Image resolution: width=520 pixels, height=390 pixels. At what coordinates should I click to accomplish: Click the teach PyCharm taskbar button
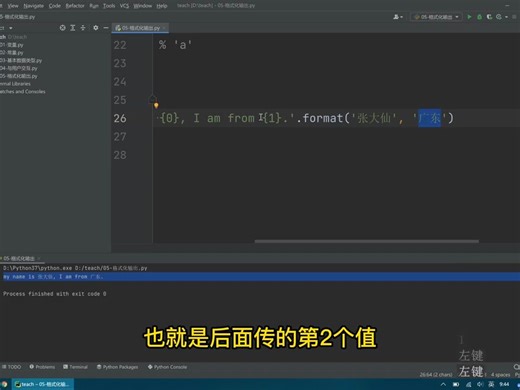(43, 384)
